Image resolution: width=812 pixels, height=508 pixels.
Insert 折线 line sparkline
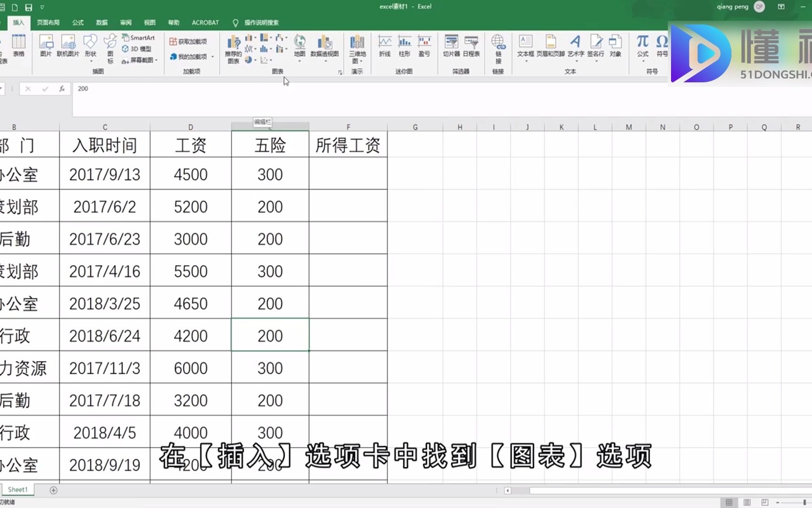click(x=385, y=46)
